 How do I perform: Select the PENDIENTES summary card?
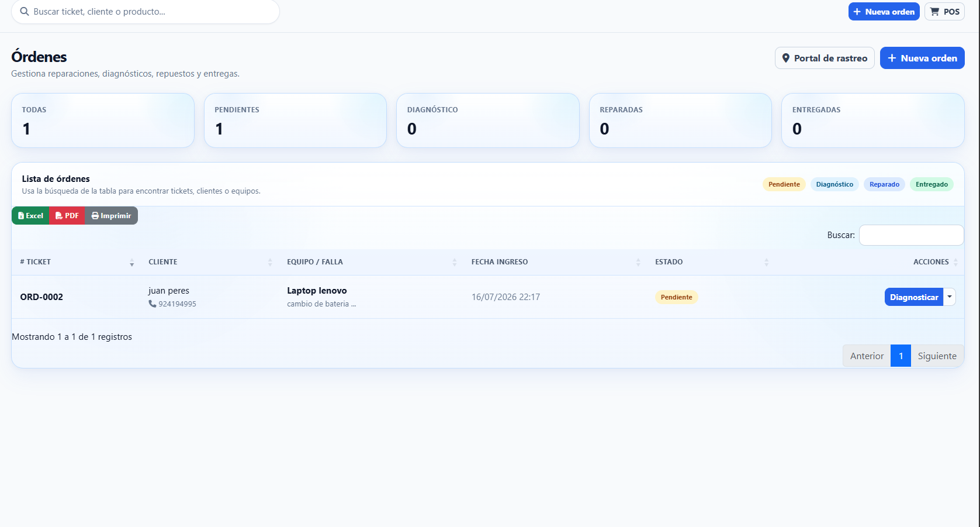[295, 120]
